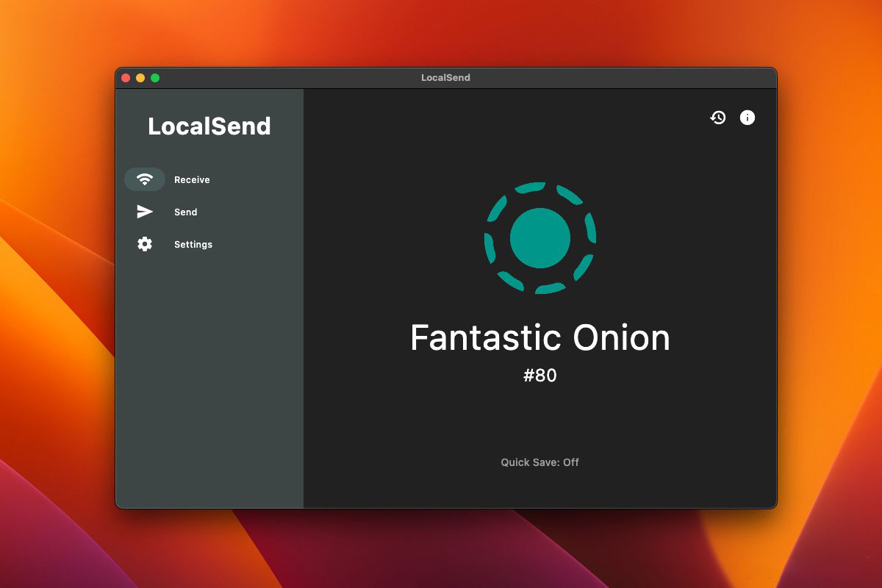The image size is (882, 588).
Task: Open the transfer history icon
Action: (x=718, y=118)
